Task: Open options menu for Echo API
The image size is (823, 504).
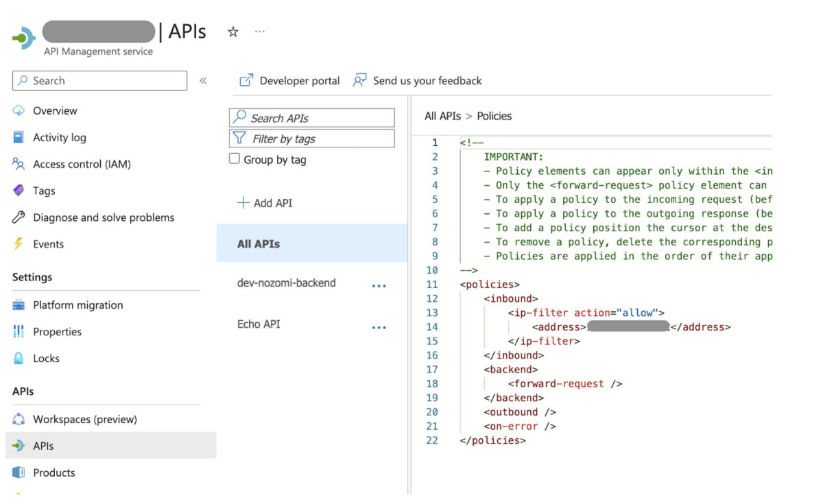Action: 379,328
